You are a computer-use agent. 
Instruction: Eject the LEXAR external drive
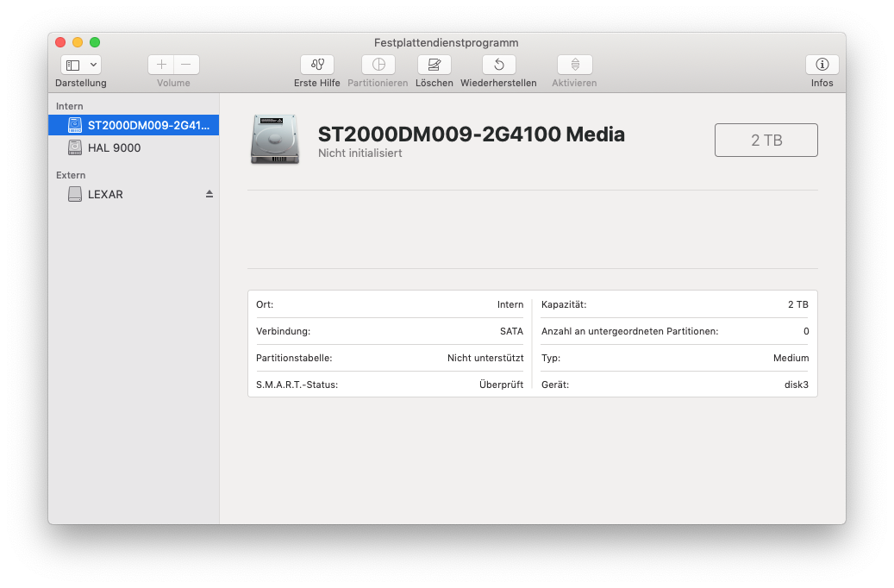pyautogui.click(x=209, y=195)
